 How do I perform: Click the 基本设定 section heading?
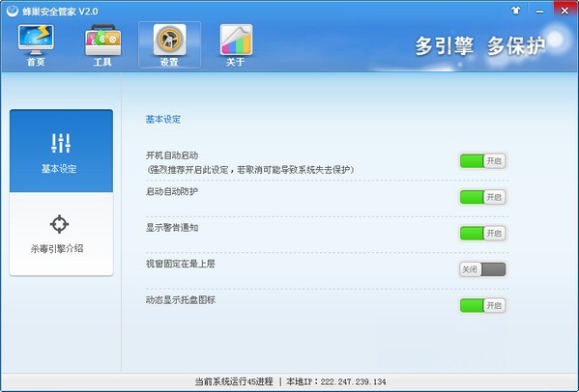pos(162,120)
